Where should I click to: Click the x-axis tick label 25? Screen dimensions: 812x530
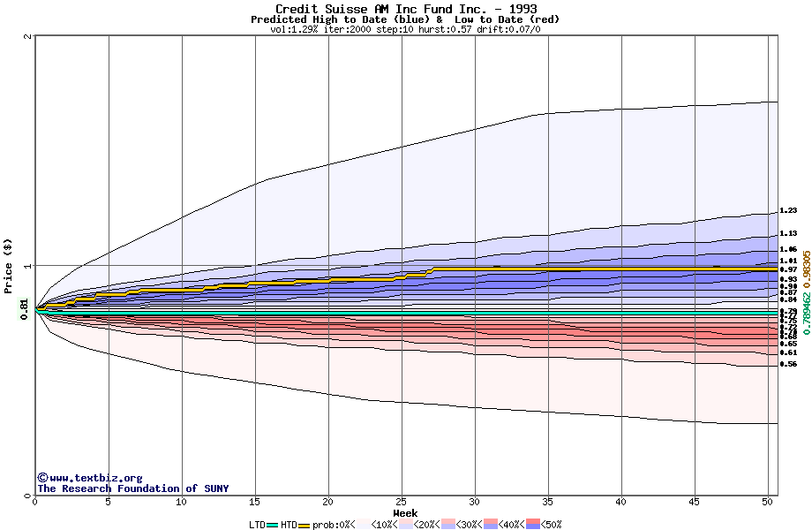[x=402, y=502]
